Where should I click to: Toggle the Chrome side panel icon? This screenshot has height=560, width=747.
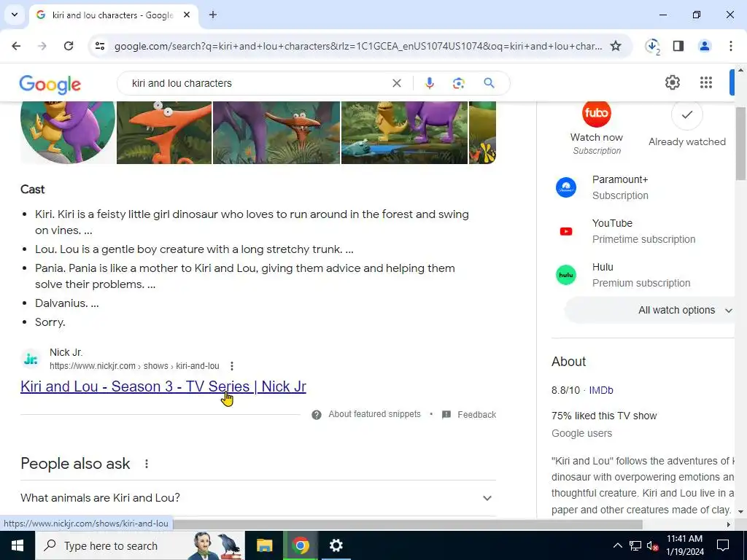pyautogui.click(x=678, y=46)
